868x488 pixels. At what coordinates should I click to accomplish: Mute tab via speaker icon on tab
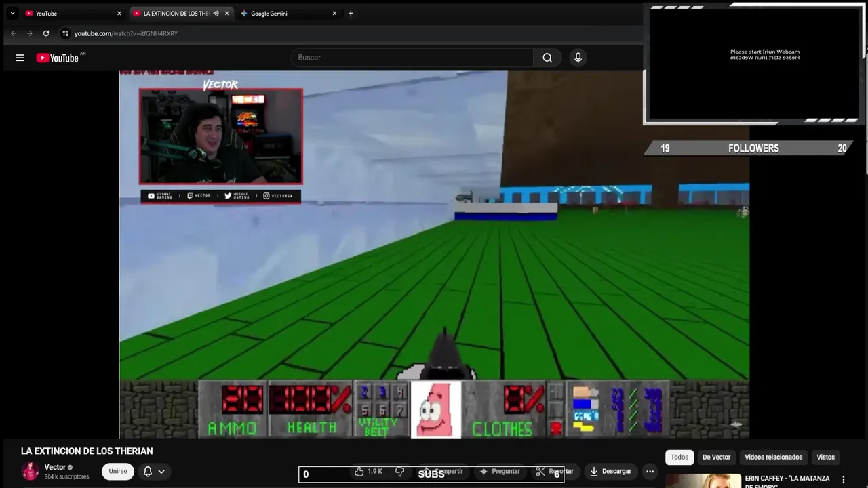216,13
